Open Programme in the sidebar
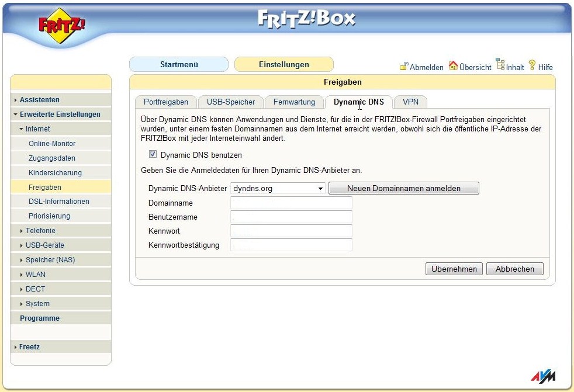The width and height of the screenshot is (574, 392). point(61,318)
